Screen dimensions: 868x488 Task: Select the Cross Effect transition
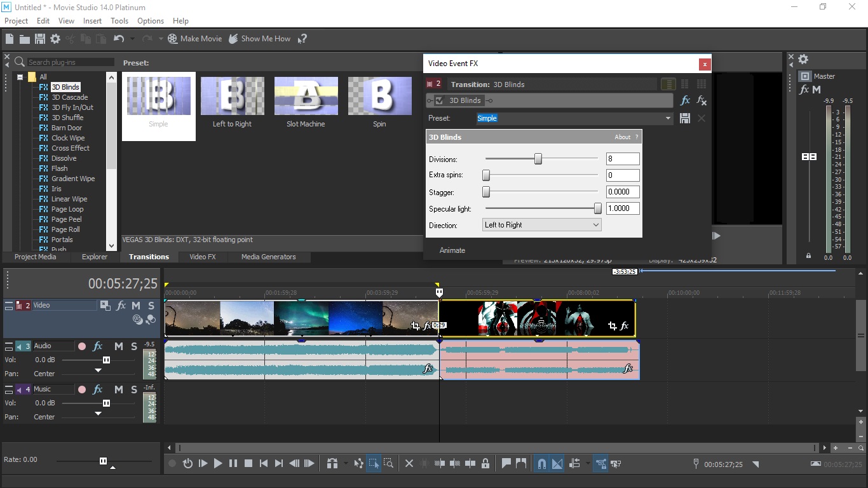[71, 148]
